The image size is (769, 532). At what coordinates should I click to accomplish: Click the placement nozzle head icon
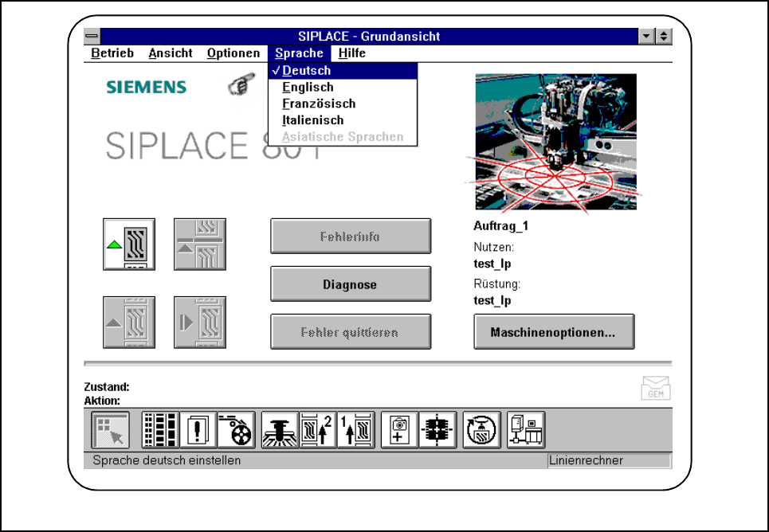click(x=280, y=430)
